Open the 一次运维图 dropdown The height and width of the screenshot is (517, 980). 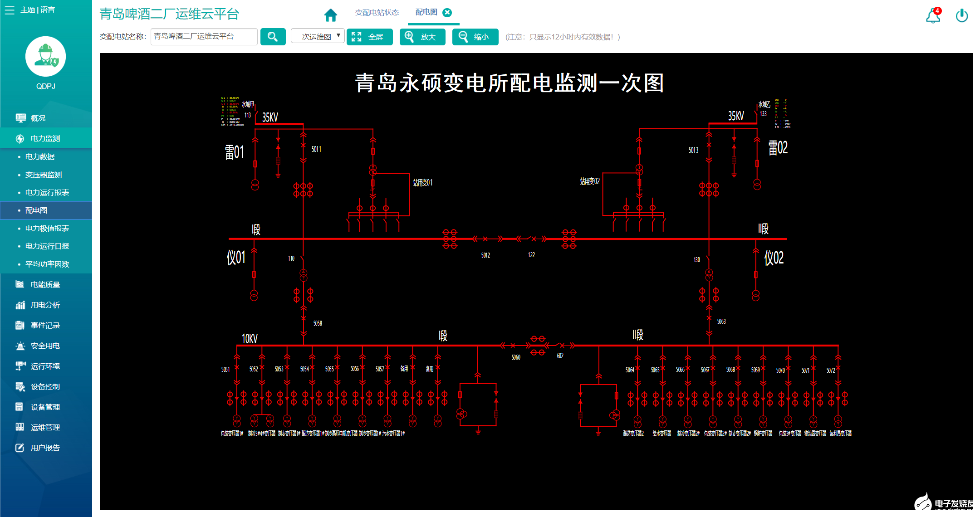pyautogui.click(x=318, y=37)
